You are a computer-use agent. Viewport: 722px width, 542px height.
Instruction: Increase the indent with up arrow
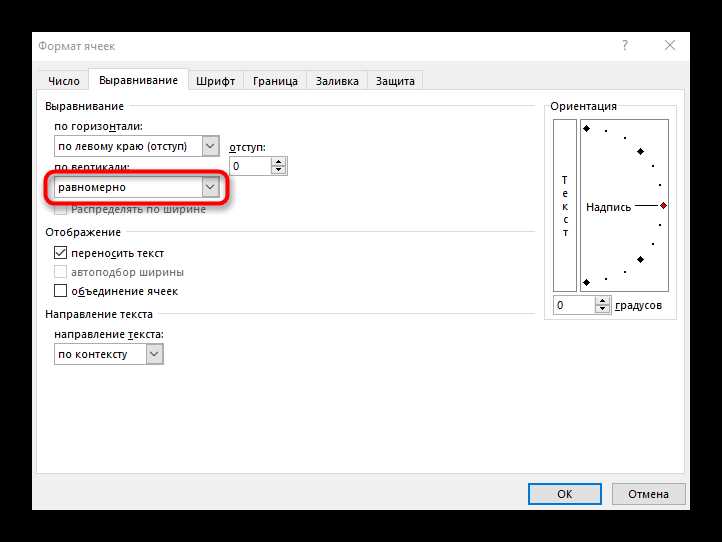[279, 162]
